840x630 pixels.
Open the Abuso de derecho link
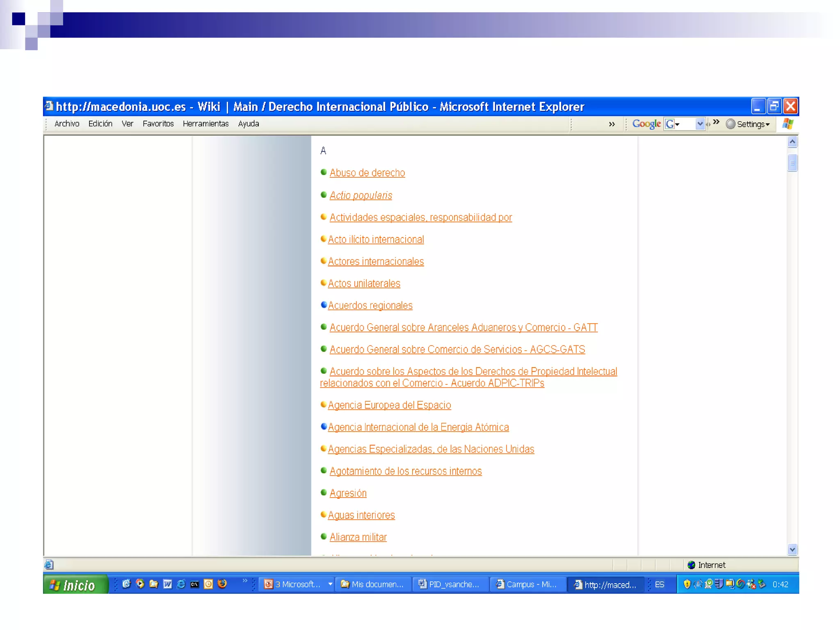click(x=367, y=173)
